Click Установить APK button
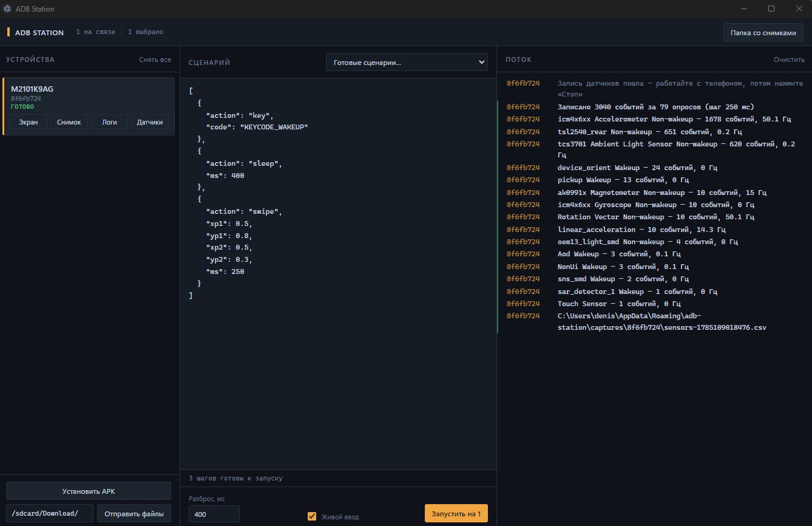812x526 pixels. coord(89,491)
